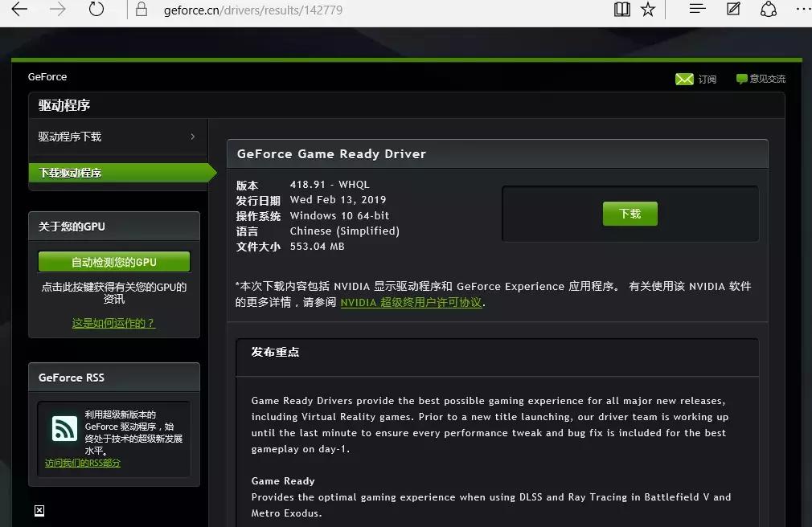Click the chat icon at bottom left
The height and width of the screenshot is (527, 812).
39,510
